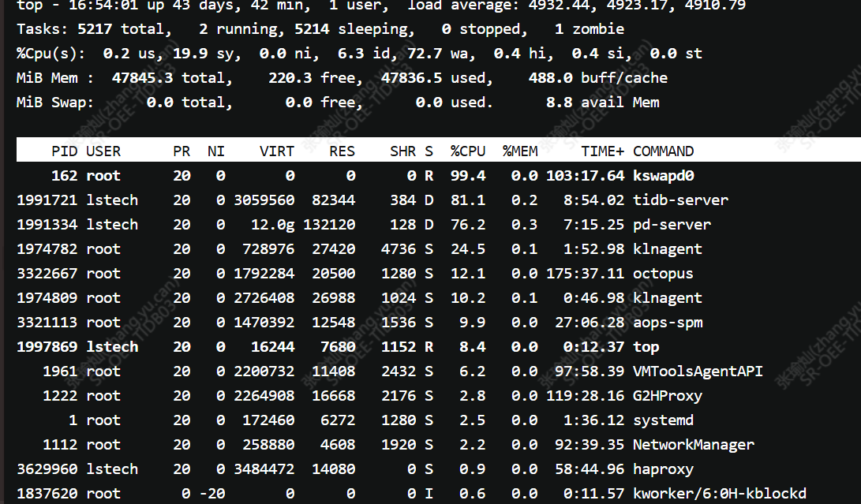Click the %MEM column header
861x504 pixels.
click(520, 151)
